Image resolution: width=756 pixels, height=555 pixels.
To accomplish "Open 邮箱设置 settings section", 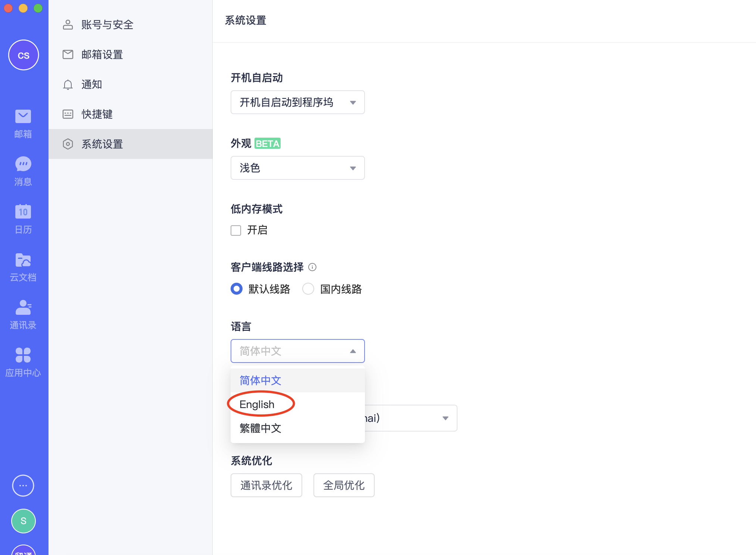I will [131, 54].
